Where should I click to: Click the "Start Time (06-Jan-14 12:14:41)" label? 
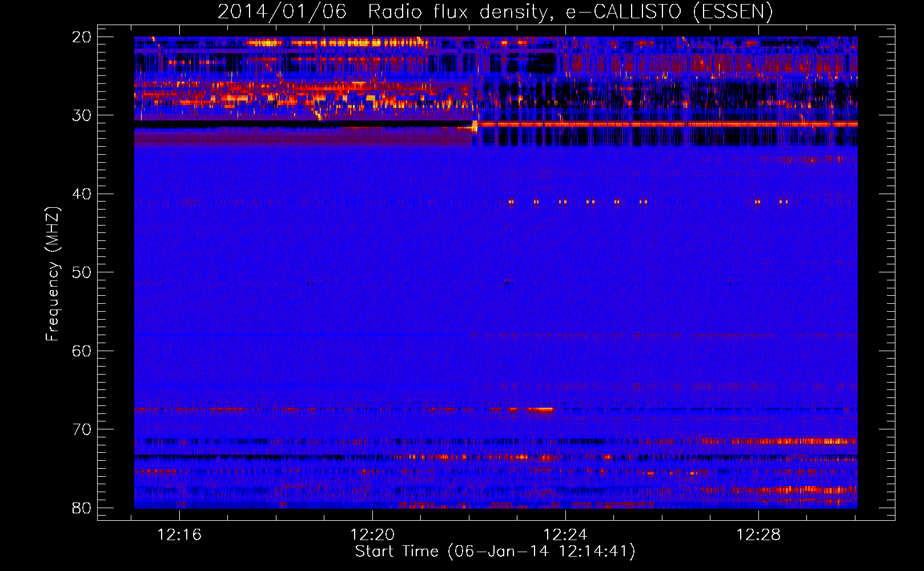tap(495, 552)
